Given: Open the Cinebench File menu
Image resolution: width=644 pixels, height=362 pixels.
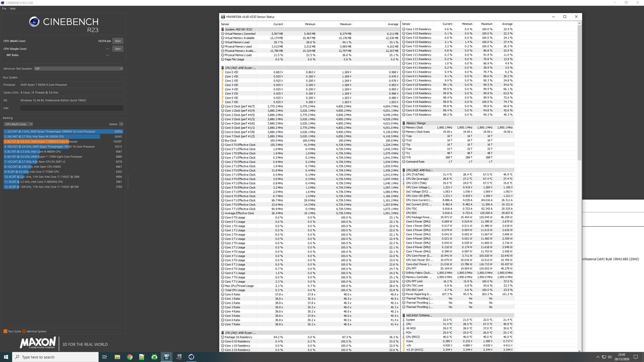Looking at the screenshot, I should (x=5, y=9).
